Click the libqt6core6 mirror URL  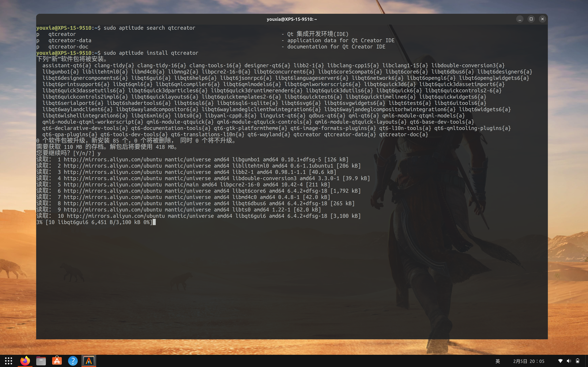click(170, 191)
